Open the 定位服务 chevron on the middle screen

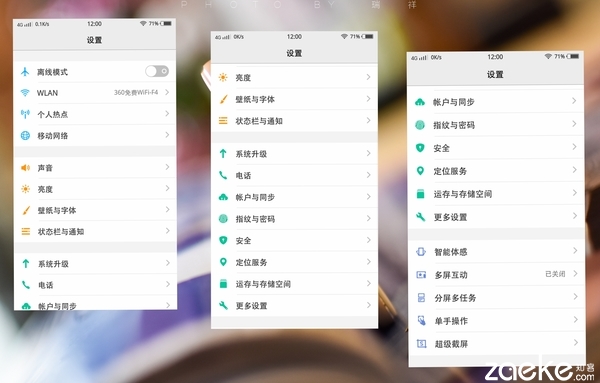[x=368, y=262]
